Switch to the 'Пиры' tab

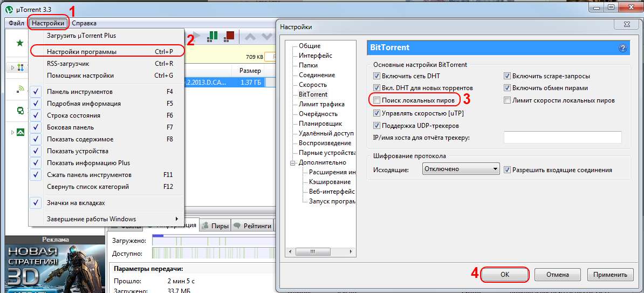pos(215,226)
